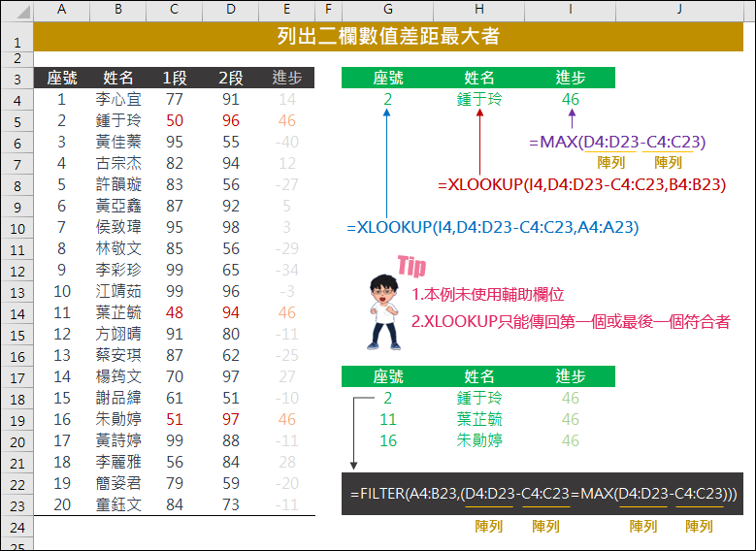Select red value 97 in row 19
The image size is (756, 551).
pyautogui.click(x=230, y=419)
